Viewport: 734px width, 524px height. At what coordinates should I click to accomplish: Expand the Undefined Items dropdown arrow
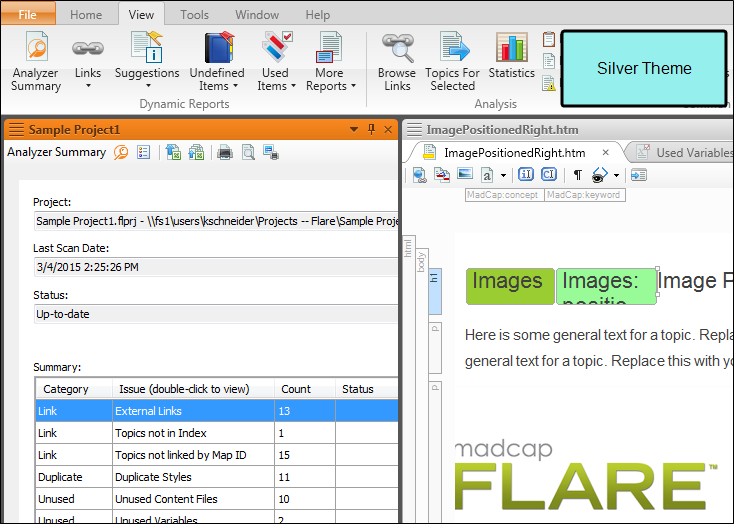pyautogui.click(x=235, y=86)
